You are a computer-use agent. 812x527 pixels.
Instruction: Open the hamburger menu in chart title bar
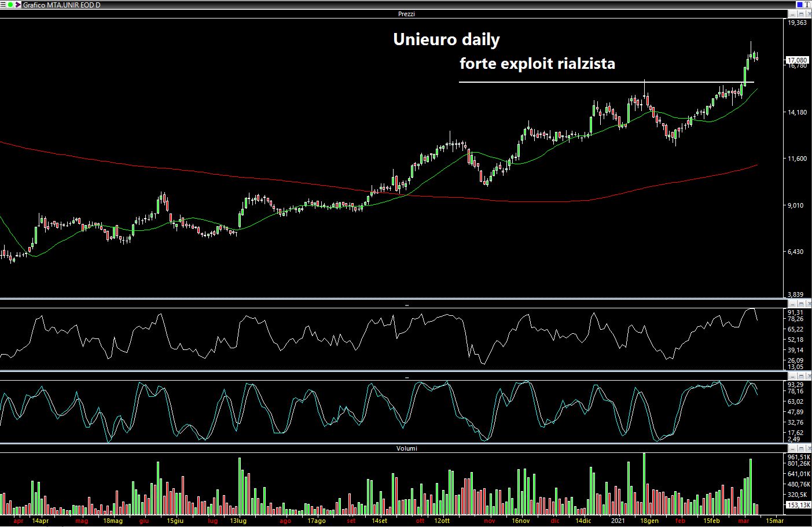point(3,4)
